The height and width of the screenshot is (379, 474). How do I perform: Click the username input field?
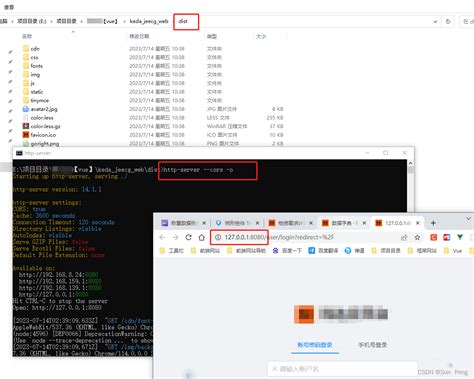click(342, 369)
